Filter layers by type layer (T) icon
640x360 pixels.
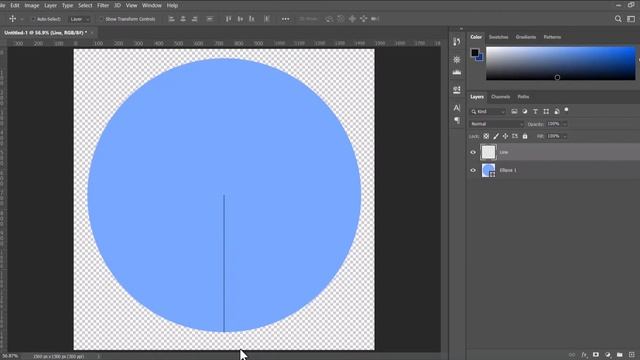coord(536,111)
